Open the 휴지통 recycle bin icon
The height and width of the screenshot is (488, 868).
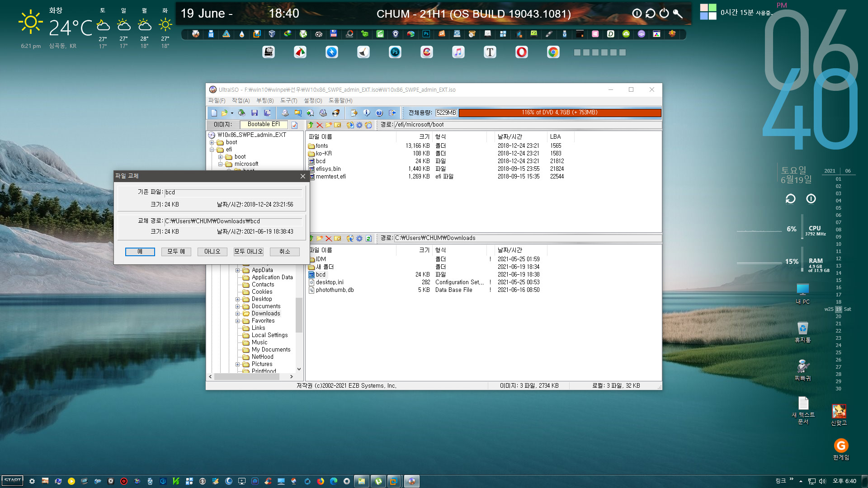[803, 332]
